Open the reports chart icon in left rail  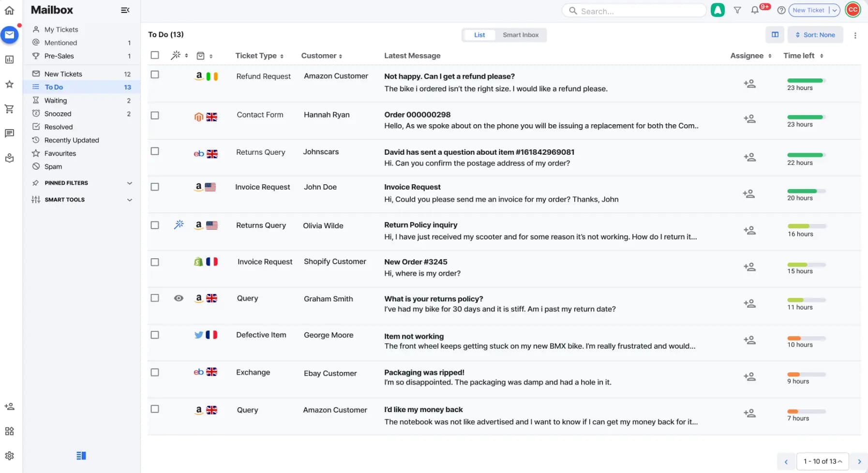pos(9,59)
